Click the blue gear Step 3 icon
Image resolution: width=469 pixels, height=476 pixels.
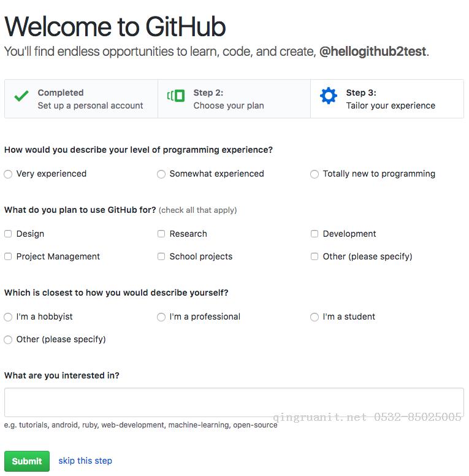pyautogui.click(x=329, y=96)
